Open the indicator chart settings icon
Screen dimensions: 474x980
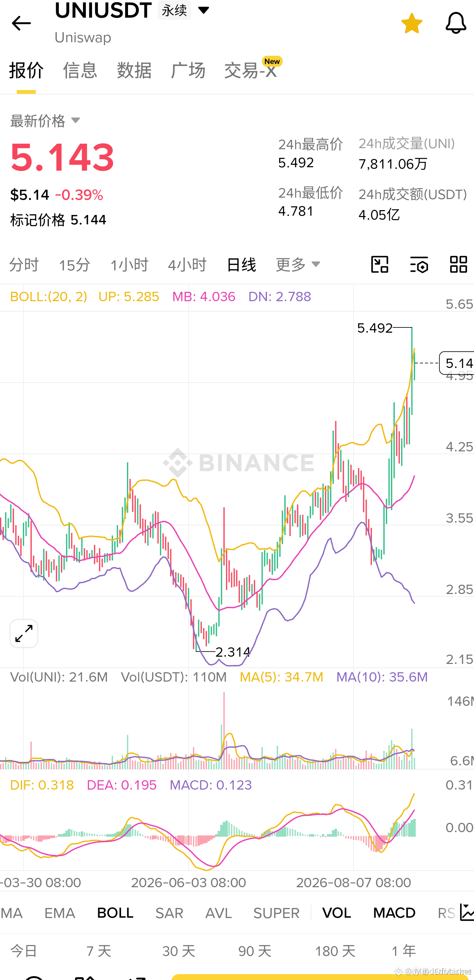[467, 912]
